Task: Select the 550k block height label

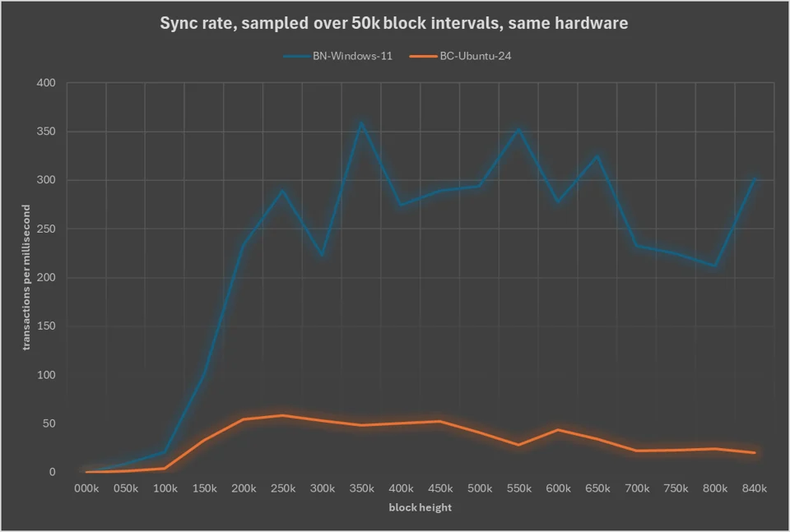Action: (x=519, y=488)
